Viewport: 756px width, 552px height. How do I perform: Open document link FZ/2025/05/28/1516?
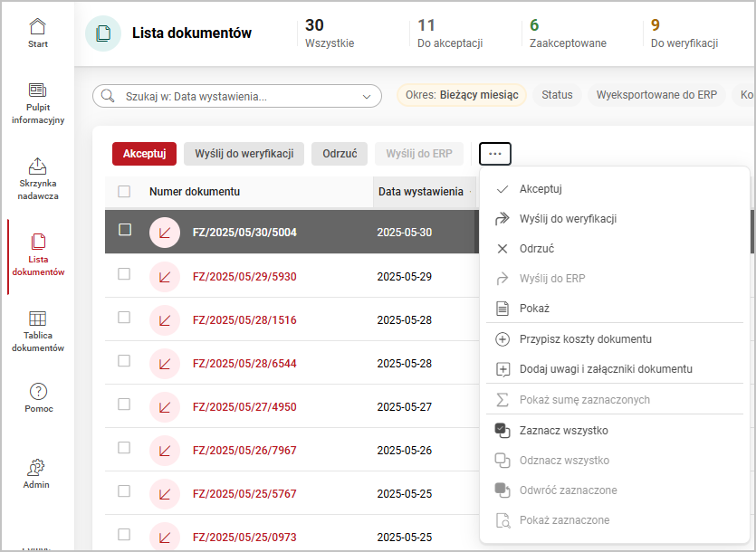point(244,320)
